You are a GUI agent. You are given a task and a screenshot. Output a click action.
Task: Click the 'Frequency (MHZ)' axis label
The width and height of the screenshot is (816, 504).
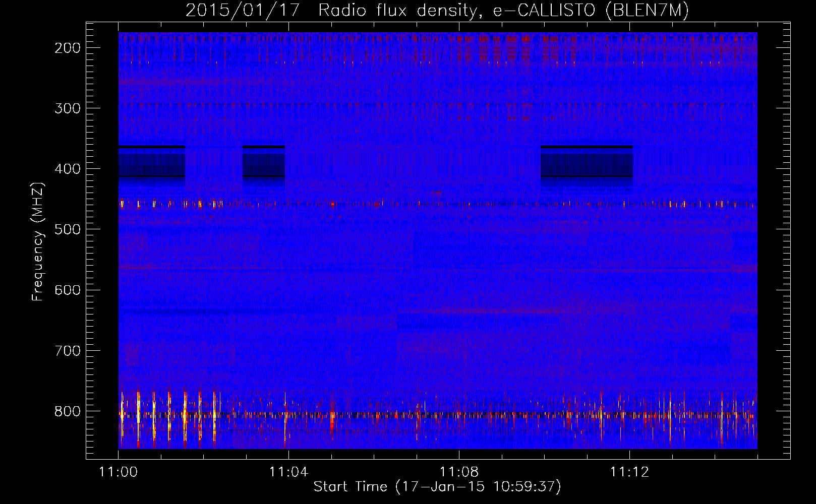pyautogui.click(x=38, y=242)
